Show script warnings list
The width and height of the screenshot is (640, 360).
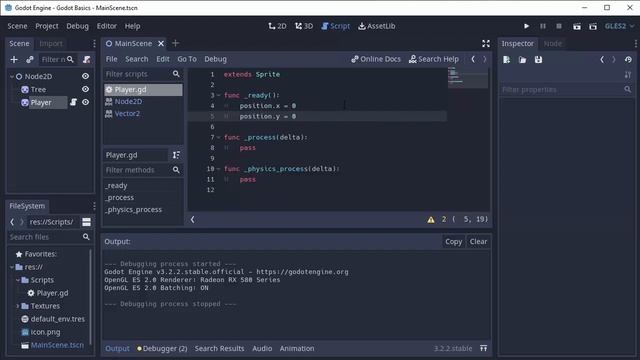click(431, 220)
